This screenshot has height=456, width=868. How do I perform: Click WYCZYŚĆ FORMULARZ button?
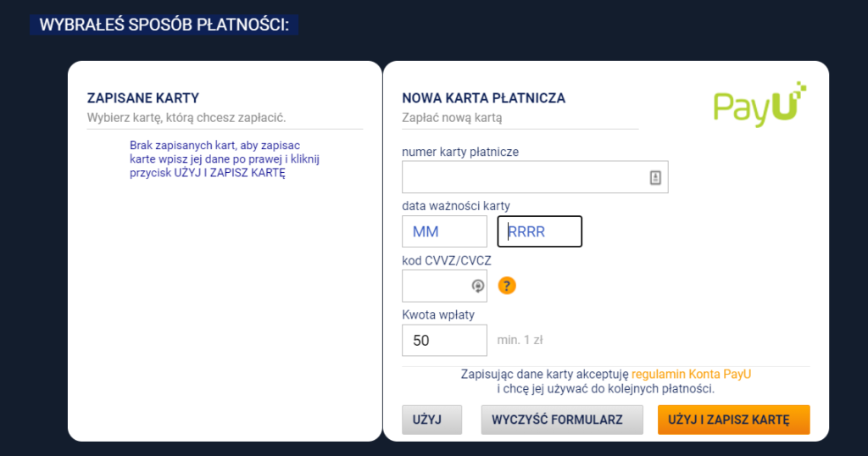pyautogui.click(x=562, y=420)
